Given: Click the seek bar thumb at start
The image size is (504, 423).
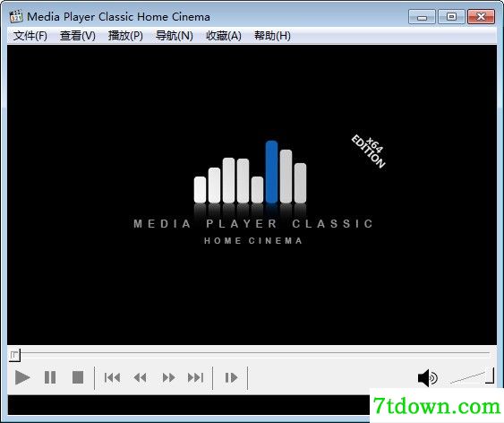Looking at the screenshot, I should coord(14,355).
